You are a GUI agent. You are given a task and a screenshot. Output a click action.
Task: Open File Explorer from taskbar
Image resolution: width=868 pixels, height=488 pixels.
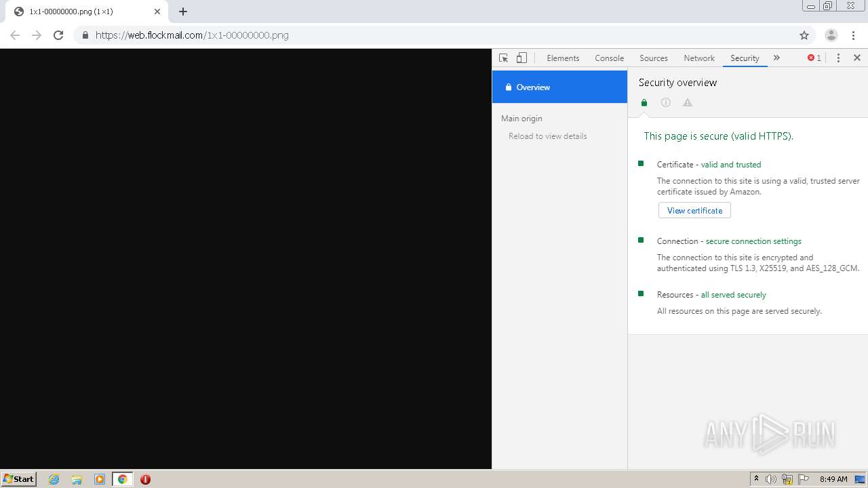click(77, 479)
